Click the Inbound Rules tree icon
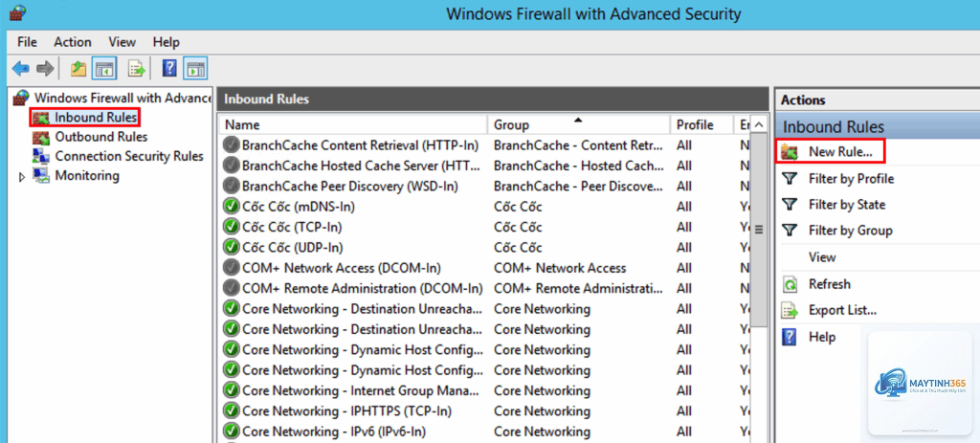The width and height of the screenshot is (980, 443). pyautogui.click(x=41, y=118)
